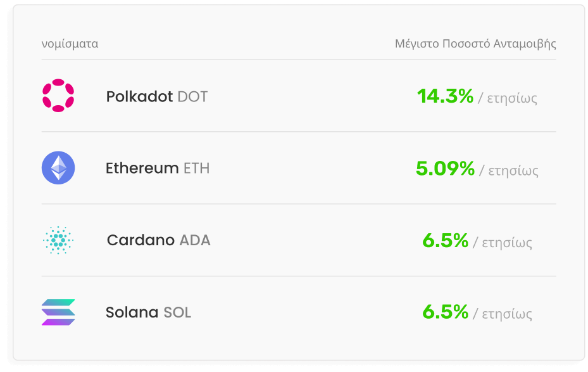
Task: Click the DOT ticker symbol
Action: [x=192, y=97]
